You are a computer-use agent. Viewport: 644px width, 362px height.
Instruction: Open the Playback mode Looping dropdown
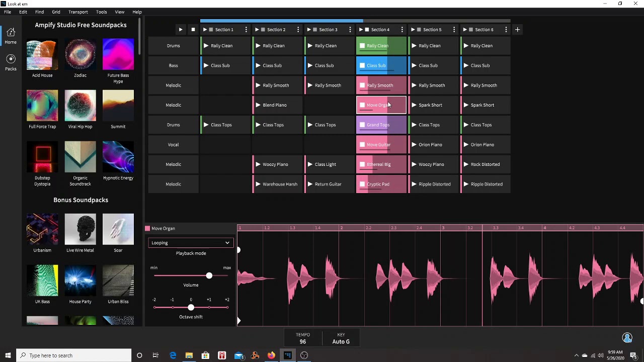tap(191, 243)
